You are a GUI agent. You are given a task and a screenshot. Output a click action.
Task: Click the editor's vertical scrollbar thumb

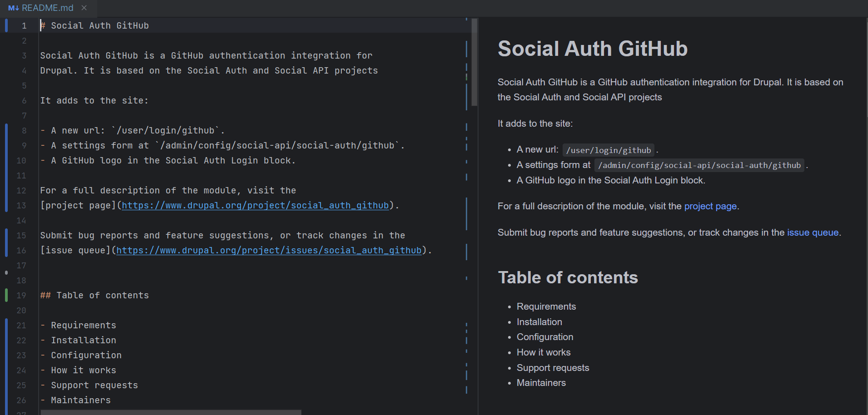[474, 62]
